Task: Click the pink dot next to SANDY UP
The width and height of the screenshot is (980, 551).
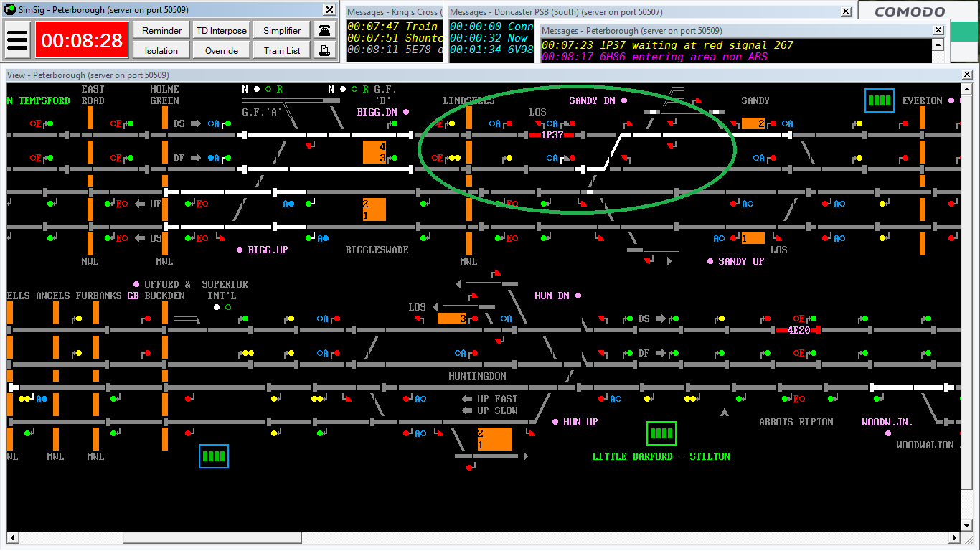Action: click(x=710, y=261)
